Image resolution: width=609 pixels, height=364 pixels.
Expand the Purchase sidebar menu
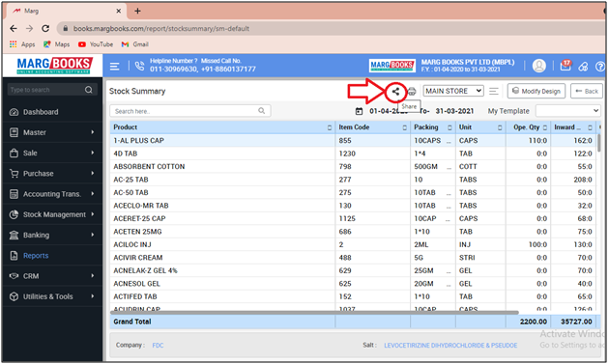[52, 174]
